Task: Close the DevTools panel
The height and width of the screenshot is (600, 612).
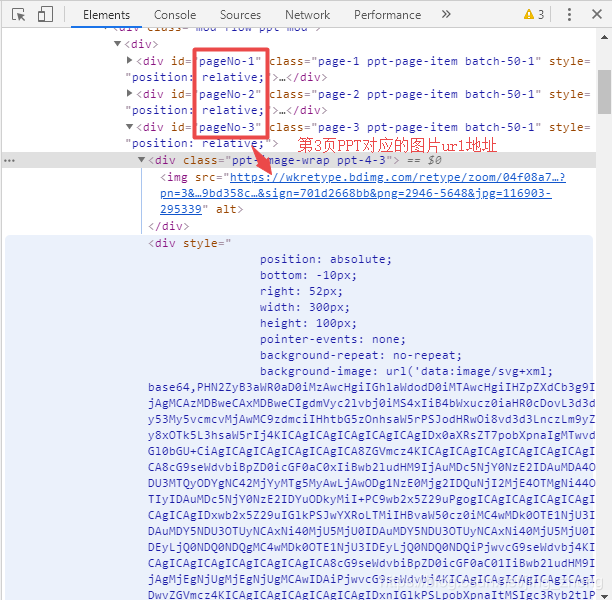Action: (x=597, y=14)
